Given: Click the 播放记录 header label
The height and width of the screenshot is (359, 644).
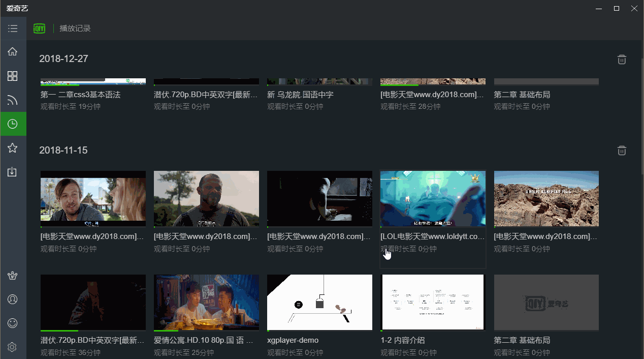Looking at the screenshot, I should pos(75,28).
